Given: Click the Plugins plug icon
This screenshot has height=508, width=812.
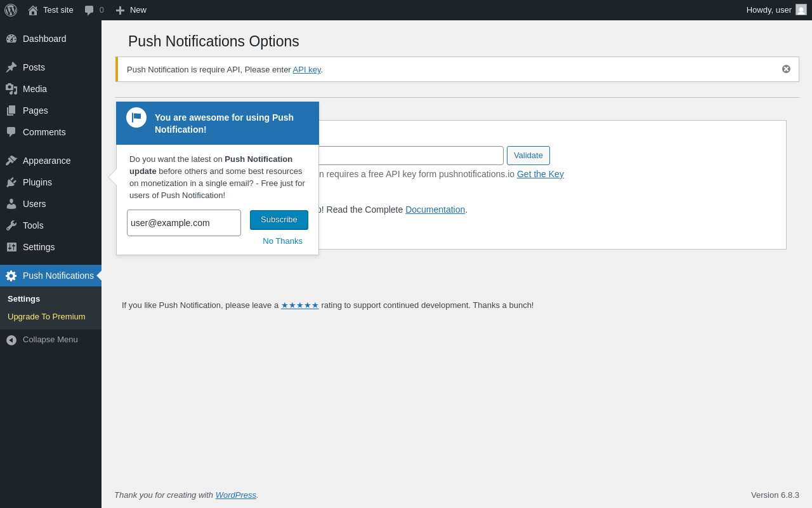Looking at the screenshot, I should point(11,182).
